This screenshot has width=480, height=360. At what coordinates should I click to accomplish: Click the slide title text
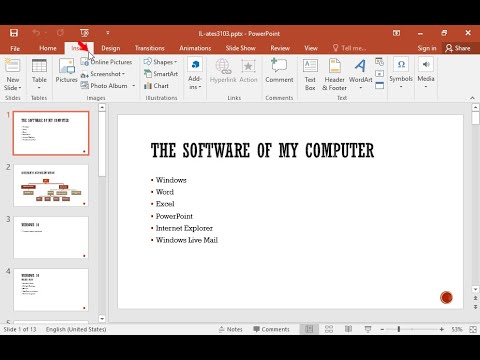click(262, 150)
